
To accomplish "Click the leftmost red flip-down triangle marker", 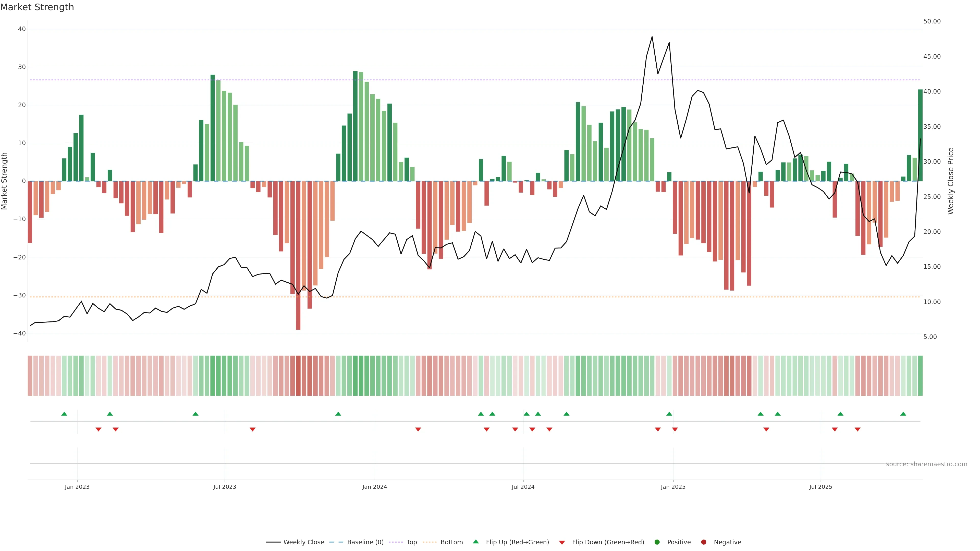I will pos(99,429).
